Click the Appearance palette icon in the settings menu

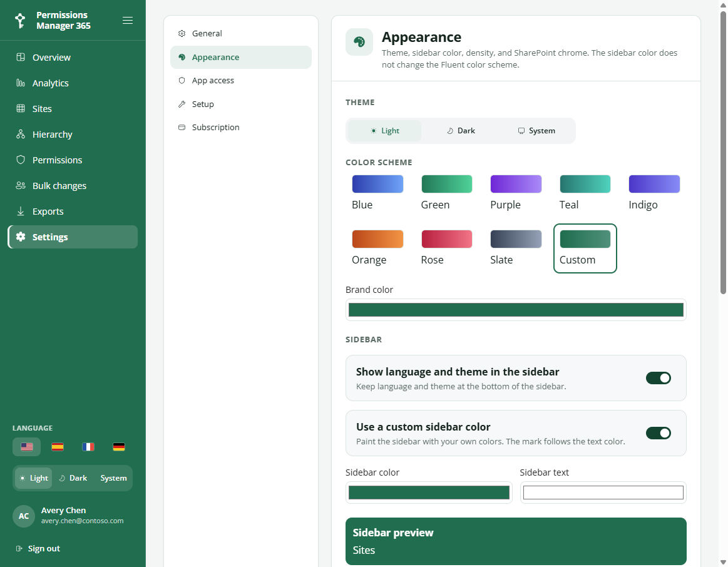[x=182, y=57]
